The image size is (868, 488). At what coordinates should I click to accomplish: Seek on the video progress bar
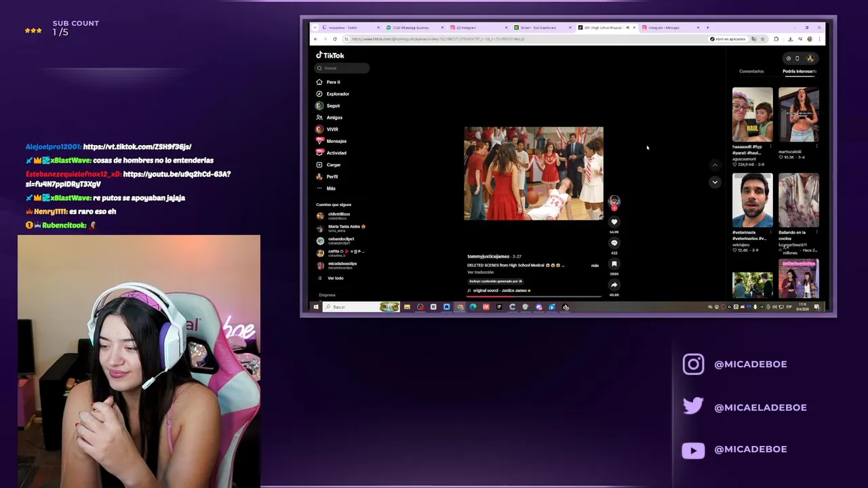pos(534,297)
